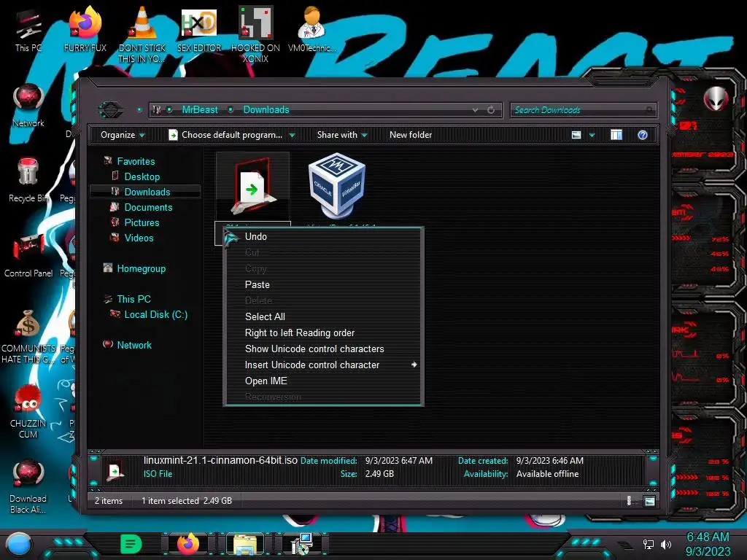The height and width of the screenshot is (560, 747).
Task: Open Desktop in navigation pane
Action: 142,176
